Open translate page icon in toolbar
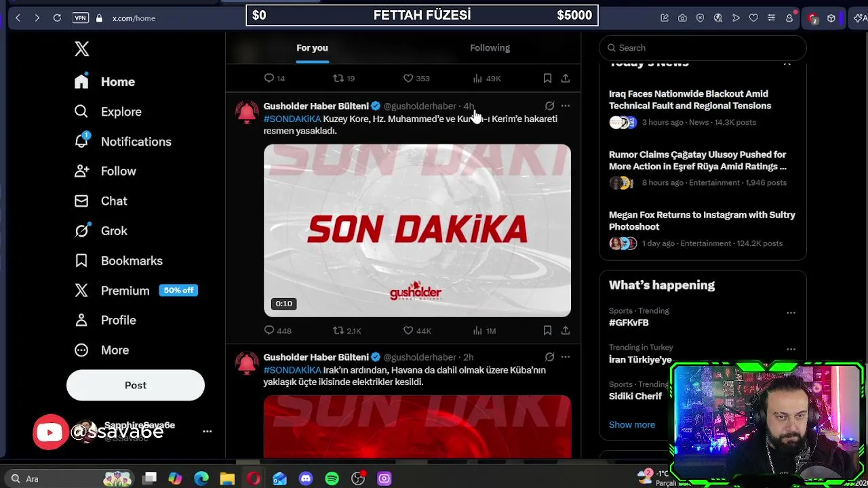This screenshot has height=488, width=868. point(718,18)
